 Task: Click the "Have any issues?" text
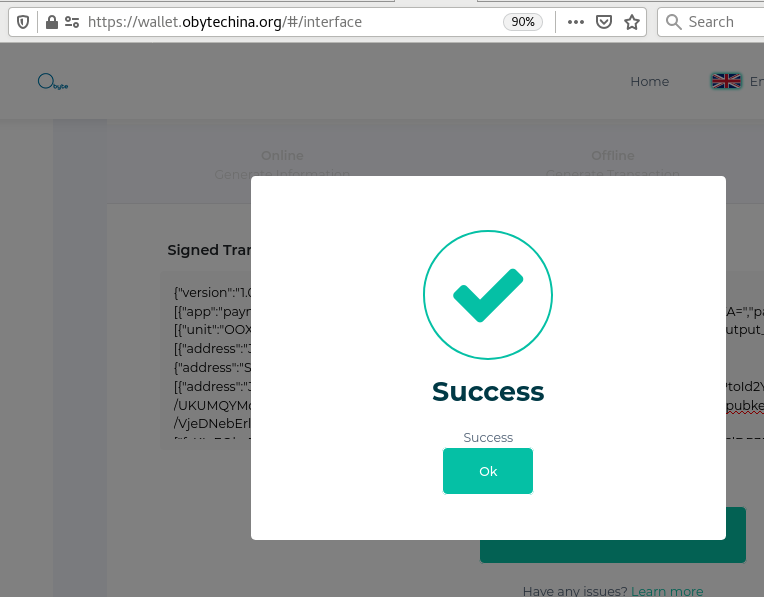(x=575, y=591)
